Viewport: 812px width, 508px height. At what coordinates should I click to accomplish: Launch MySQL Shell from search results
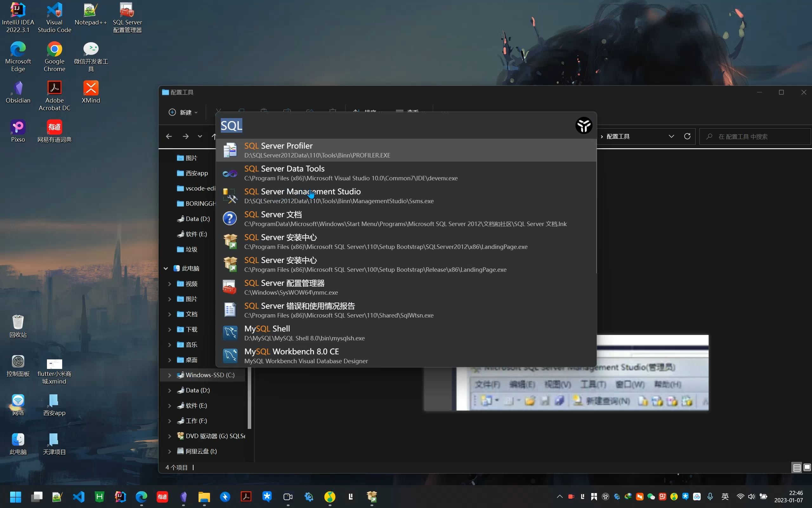pyautogui.click(x=406, y=333)
